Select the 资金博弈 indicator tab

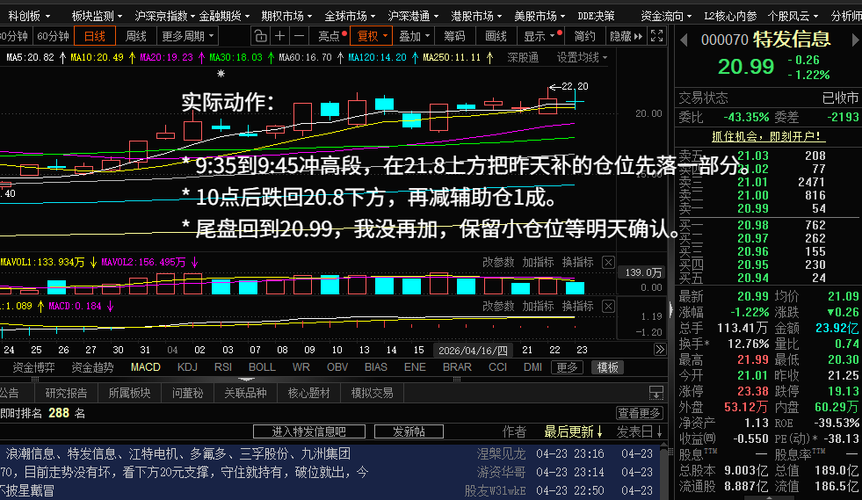click(34, 367)
